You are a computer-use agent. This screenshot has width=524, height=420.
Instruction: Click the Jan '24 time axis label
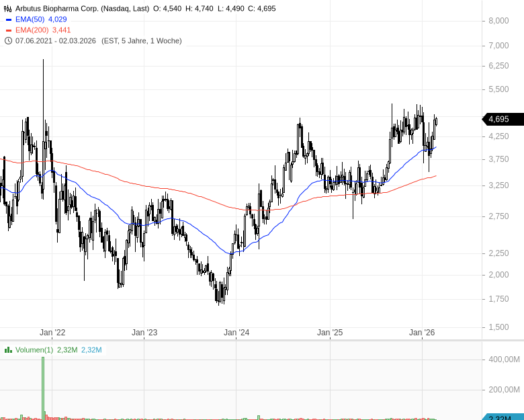(236, 333)
